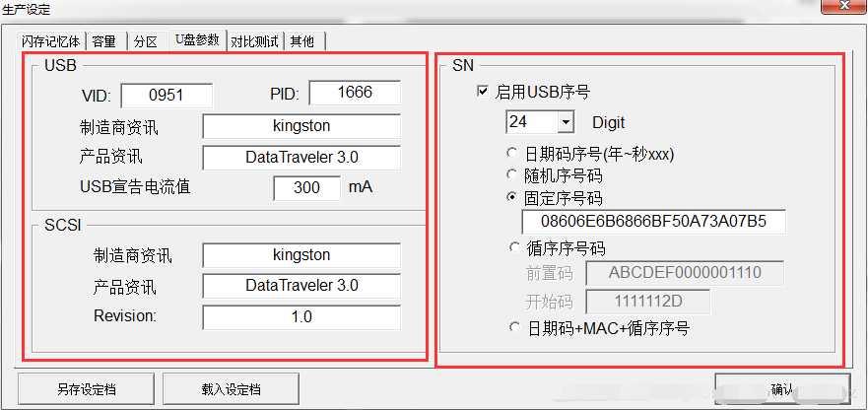Click the 前置码 field ABCDEF0000001110
The image size is (868, 410).
tap(685, 273)
